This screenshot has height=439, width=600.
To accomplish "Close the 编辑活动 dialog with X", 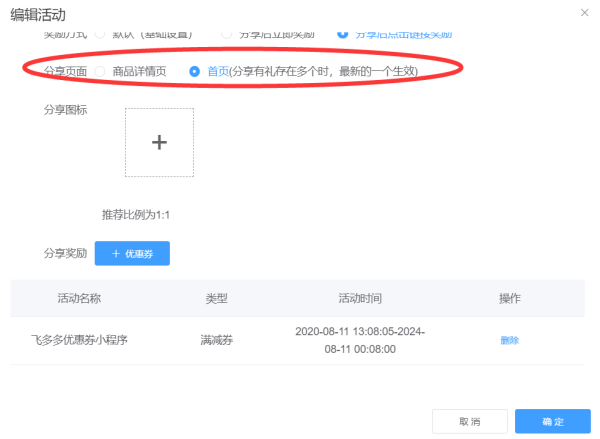I will [x=584, y=12].
